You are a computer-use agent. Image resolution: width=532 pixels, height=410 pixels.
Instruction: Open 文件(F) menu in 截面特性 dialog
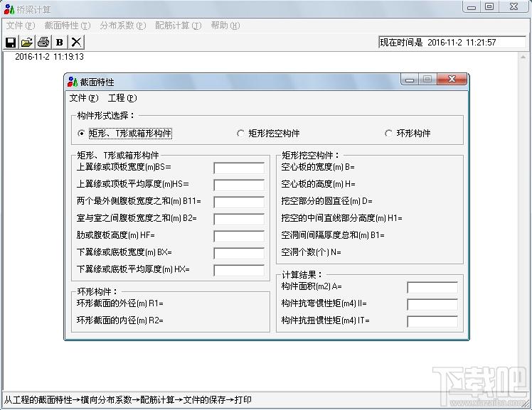[84, 98]
